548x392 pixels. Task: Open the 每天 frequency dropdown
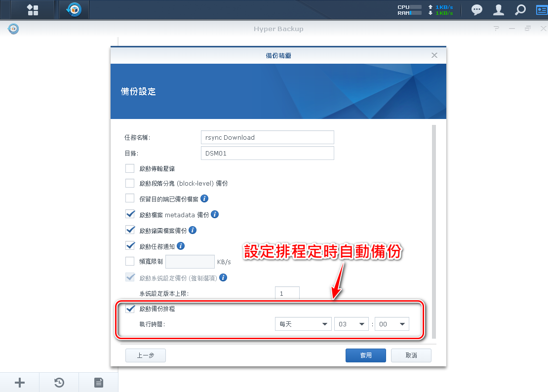click(x=303, y=324)
